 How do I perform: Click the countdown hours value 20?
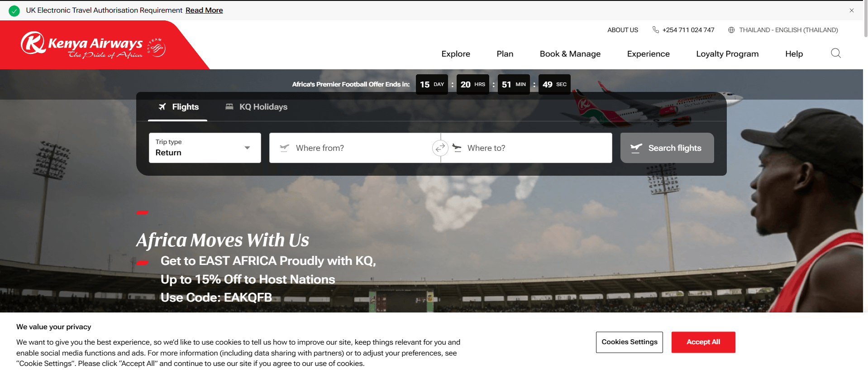pos(465,85)
